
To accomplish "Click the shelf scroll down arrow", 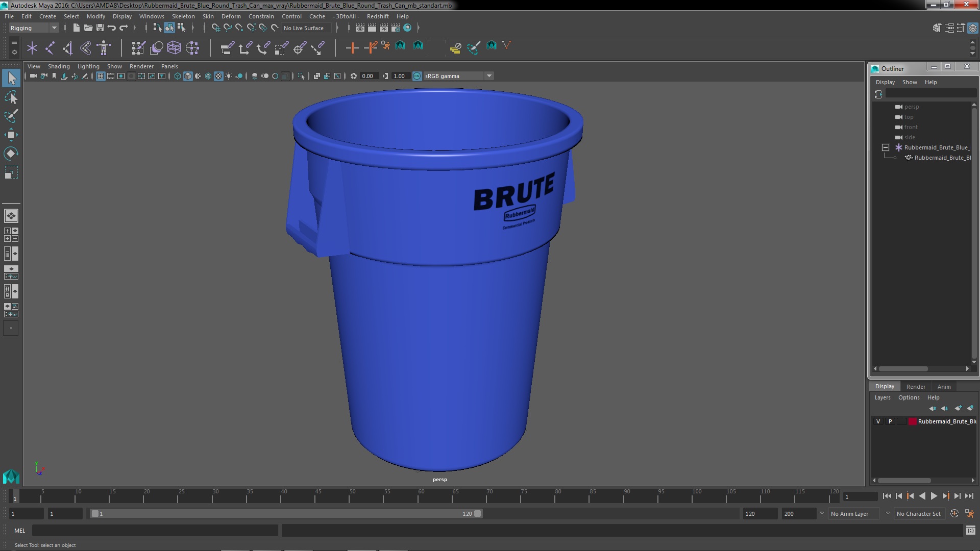I will pyautogui.click(x=972, y=53).
